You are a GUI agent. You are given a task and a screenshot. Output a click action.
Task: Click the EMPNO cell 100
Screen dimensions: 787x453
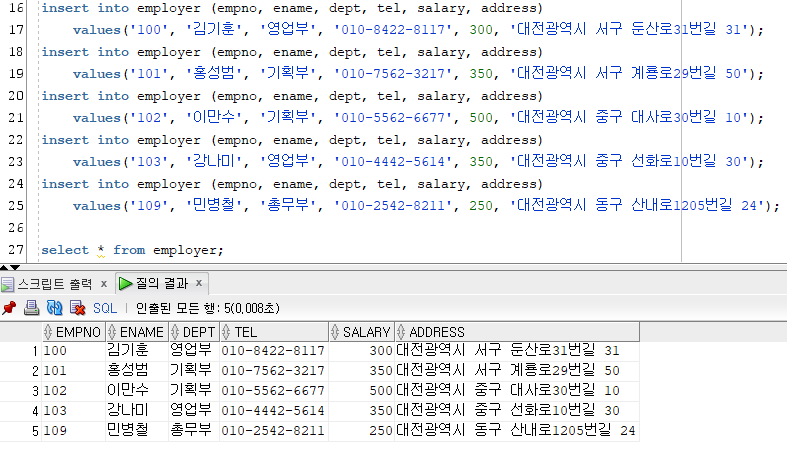tap(73, 351)
